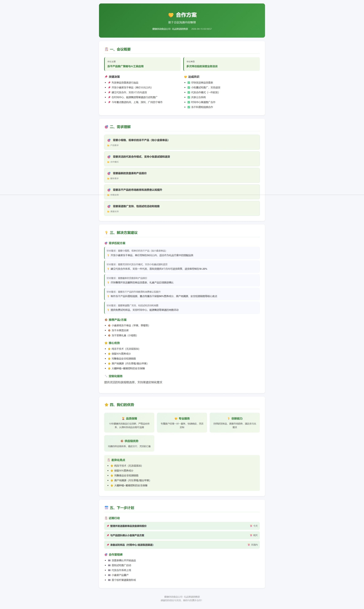The image size is (364, 609).
Task: Click the 供应链优势 advantage card
Action: tap(129, 443)
